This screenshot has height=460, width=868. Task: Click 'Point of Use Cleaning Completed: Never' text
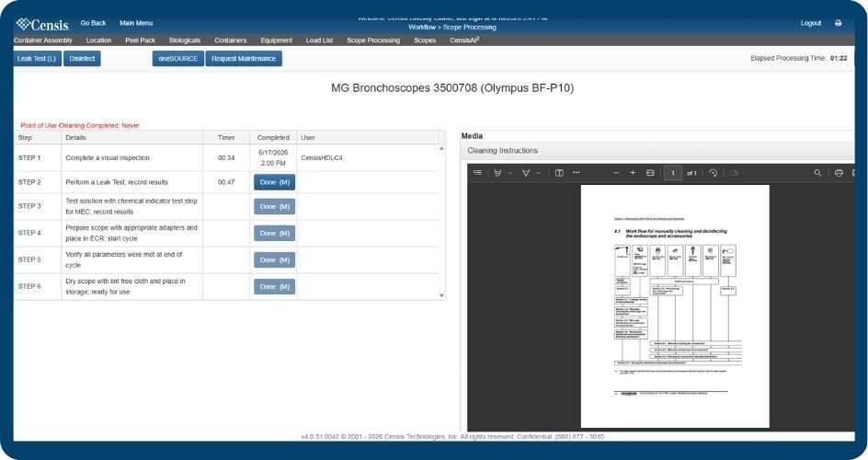(x=80, y=126)
